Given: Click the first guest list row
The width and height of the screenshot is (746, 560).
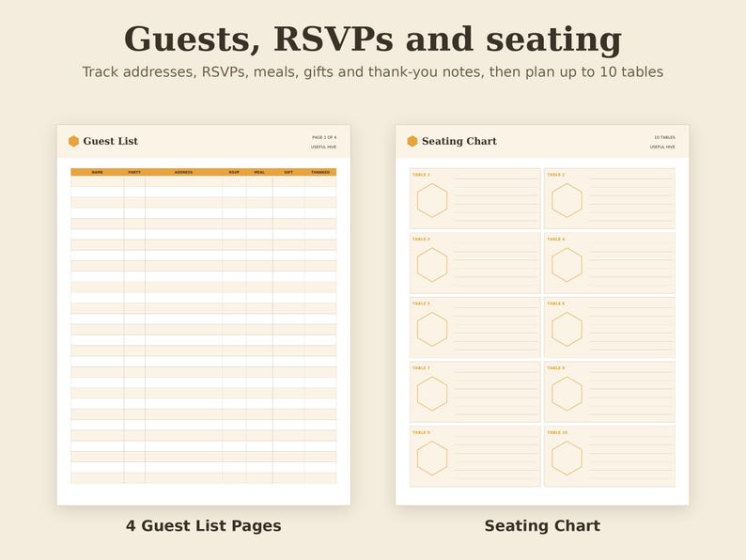Looking at the screenshot, I should [204, 181].
